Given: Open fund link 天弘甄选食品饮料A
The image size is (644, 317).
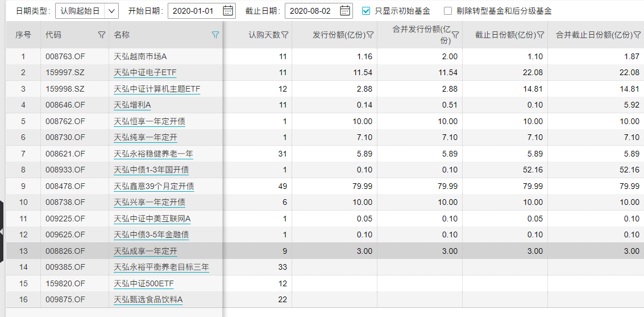Looking at the screenshot, I should tap(148, 300).
